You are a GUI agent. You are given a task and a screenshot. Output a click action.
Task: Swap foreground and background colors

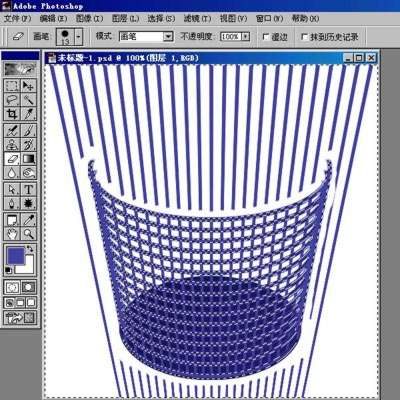(30, 248)
